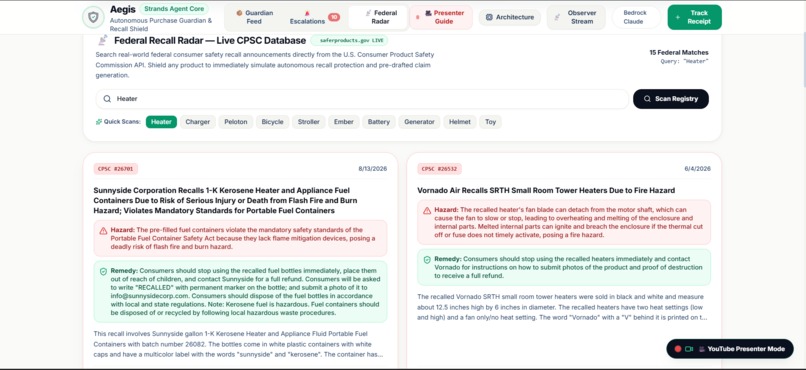Open the Architecture tab
Screen dimensions: 806x370
[x=510, y=17]
